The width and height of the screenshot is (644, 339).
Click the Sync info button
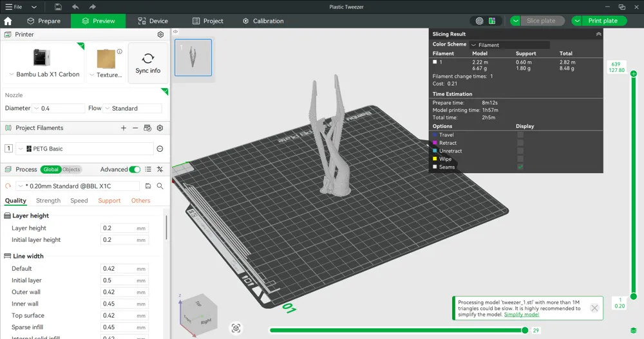tap(148, 63)
